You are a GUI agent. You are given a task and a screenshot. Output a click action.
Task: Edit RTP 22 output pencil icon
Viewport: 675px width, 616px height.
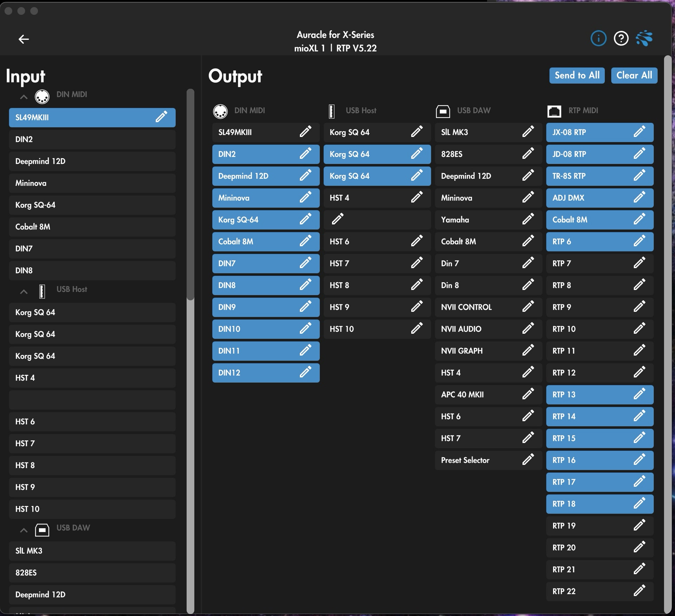click(x=639, y=590)
